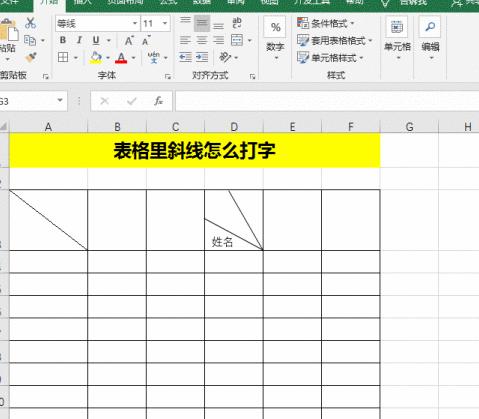Image resolution: width=479 pixels, height=419 pixels.
Task: Open the font size 11 dropdown
Action: coord(165,23)
